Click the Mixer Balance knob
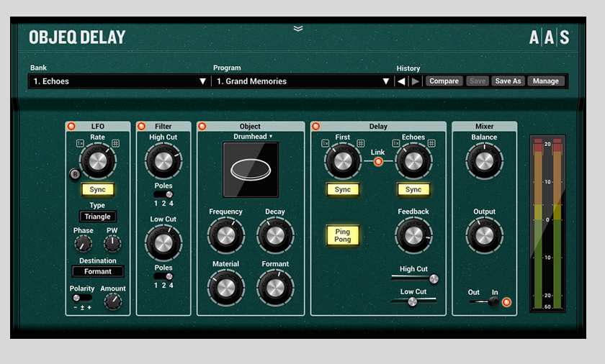The width and height of the screenshot is (605, 364). tap(484, 160)
